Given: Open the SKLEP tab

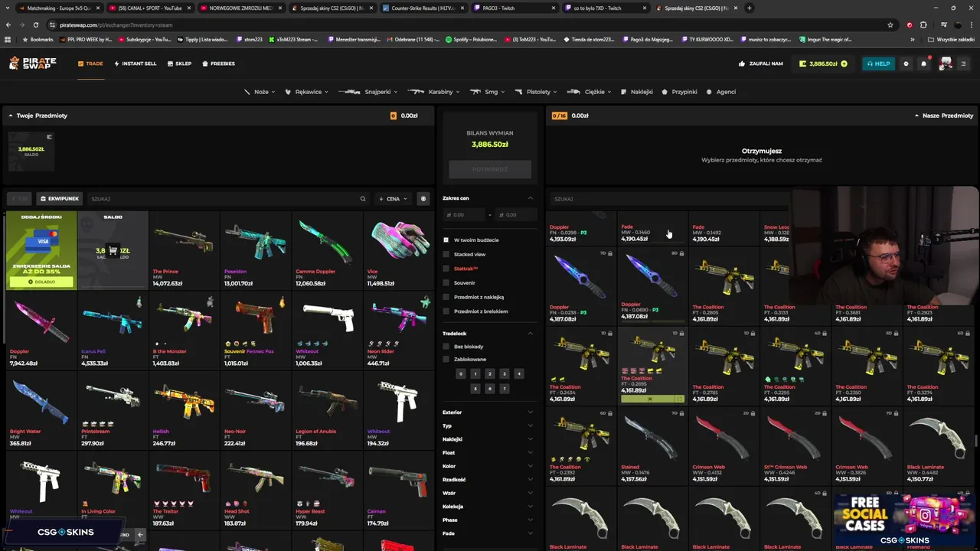Looking at the screenshot, I should click(x=179, y=64).
